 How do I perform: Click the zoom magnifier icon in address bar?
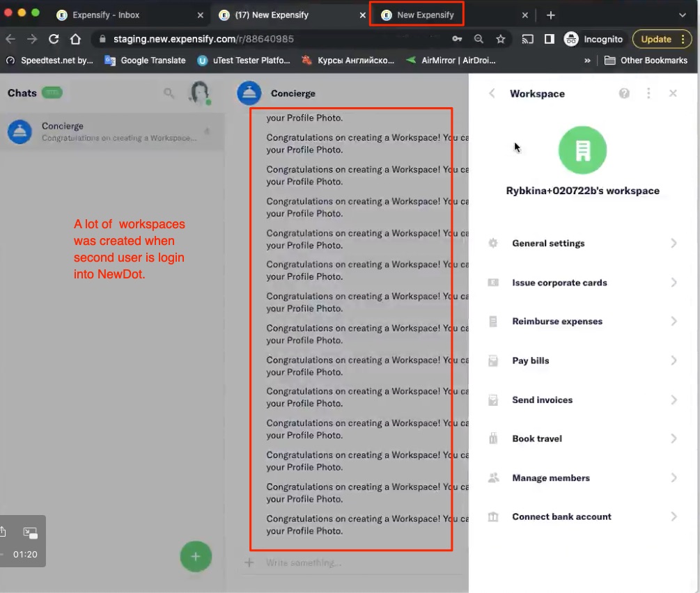coord(479,39)
